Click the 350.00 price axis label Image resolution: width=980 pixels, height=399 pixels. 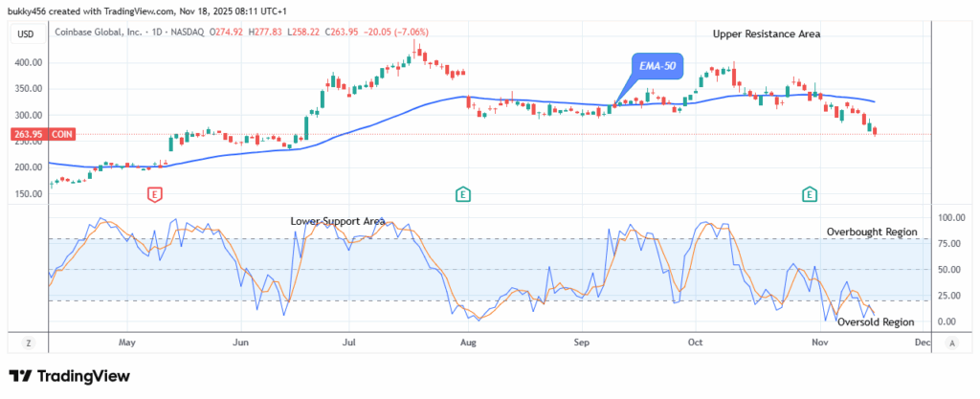click(x=30, y=89)
